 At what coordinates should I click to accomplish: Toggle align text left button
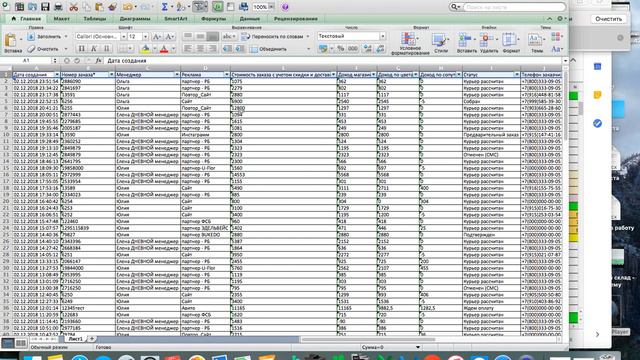click(188, 49)
